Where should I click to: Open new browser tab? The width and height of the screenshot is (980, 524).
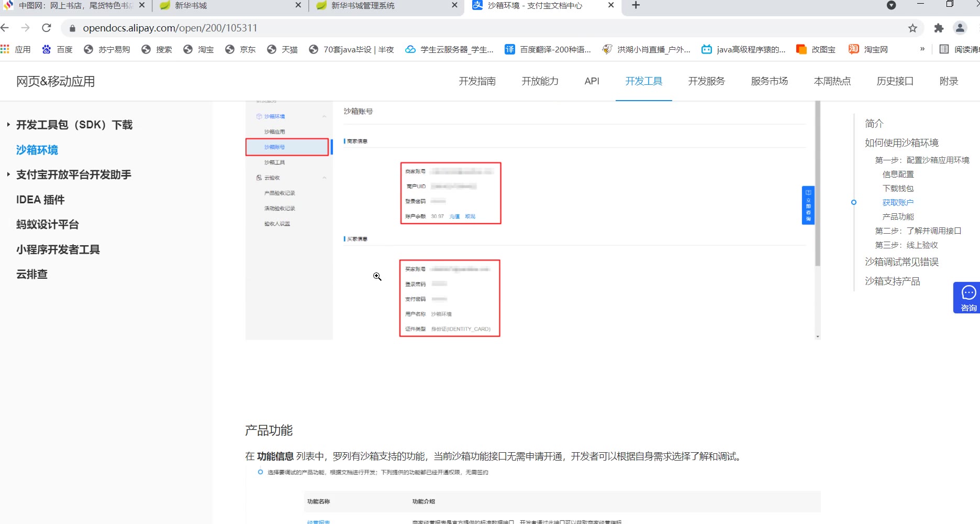[x=636, y=5]
